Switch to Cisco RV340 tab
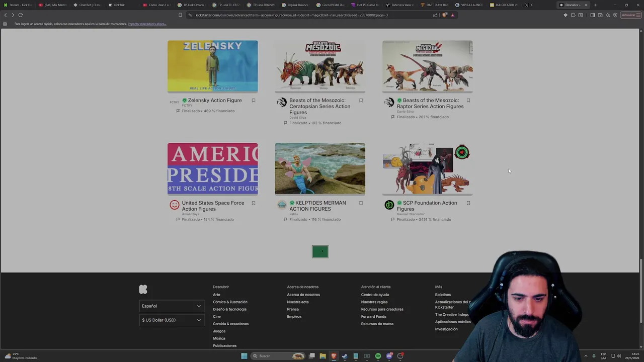Image resolution: width=644 pixels, height=362 pixels. click(x=330, y=5)
